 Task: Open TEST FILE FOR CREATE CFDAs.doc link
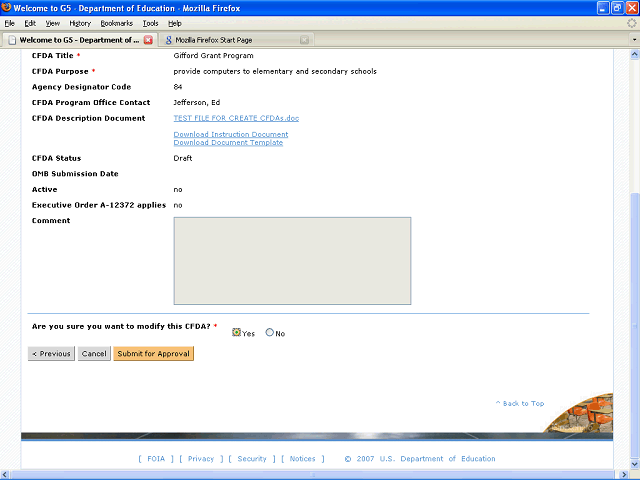coord(236,118)
